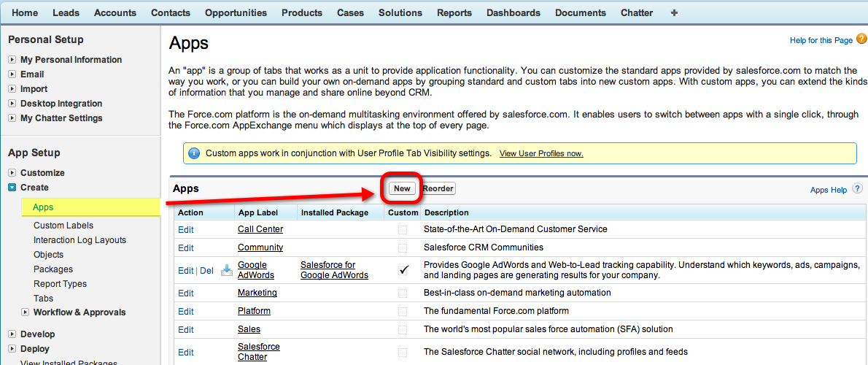This screenshot has height=365, width=868.
Task: Open the Community app label
Action: coord(260,247)
